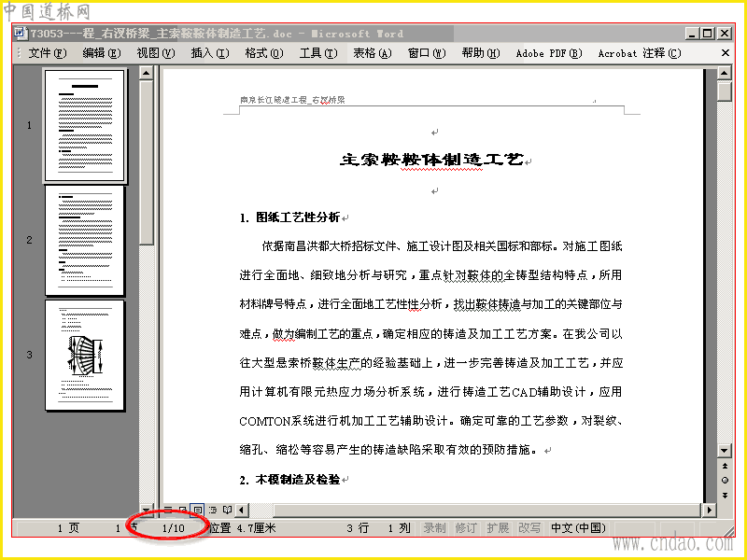Switch to Web Layout view icon
The image size is (747, 560).
(183, 510)
